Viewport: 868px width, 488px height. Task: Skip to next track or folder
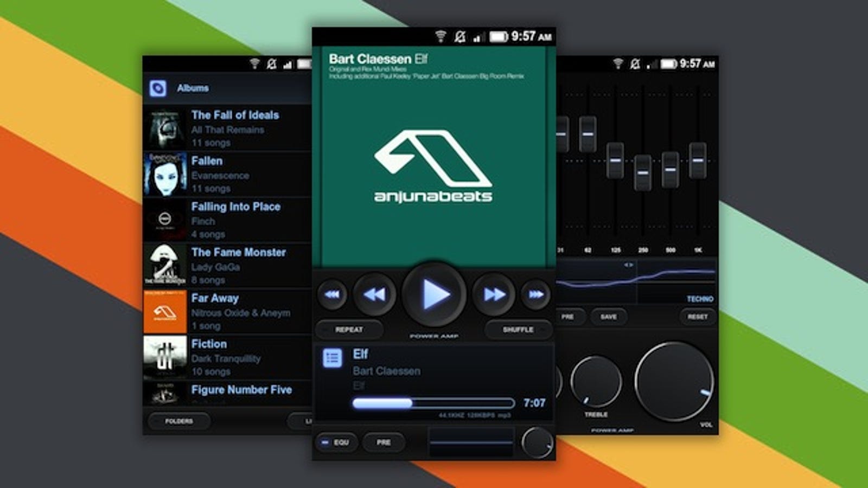[535, 294]
